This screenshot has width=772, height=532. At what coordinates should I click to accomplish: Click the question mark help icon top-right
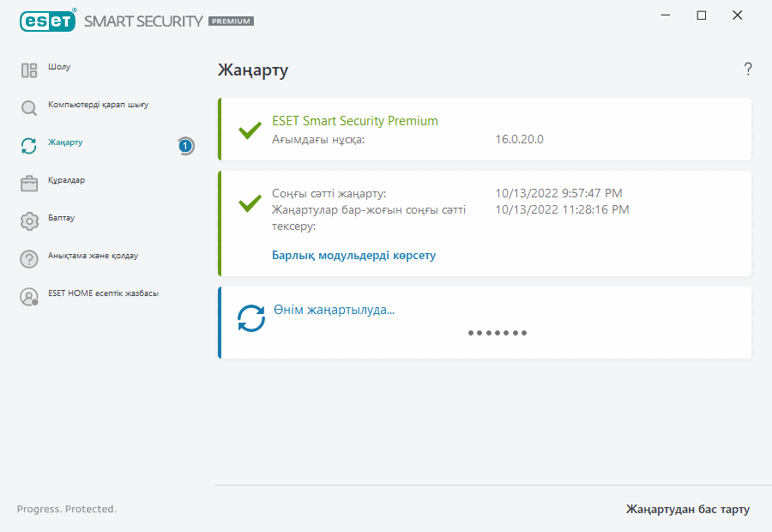(748, 70)
